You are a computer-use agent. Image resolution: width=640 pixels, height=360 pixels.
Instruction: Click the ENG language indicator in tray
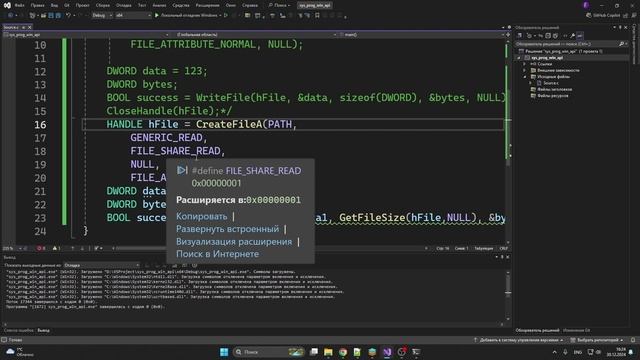click(578, 352)
